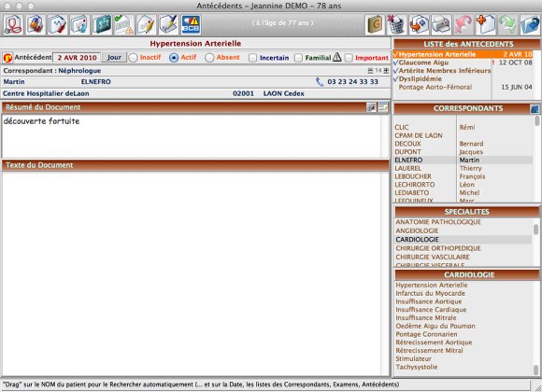The height and width of the screenshot is (392, 542).
Task: Select the Inactif radio button
Action: point(133,58)
